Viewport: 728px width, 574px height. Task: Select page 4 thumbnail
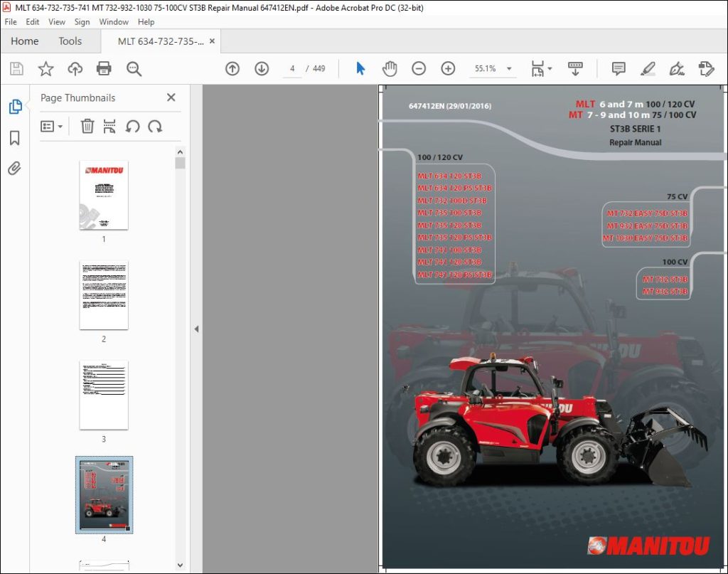tap(104, 494)
